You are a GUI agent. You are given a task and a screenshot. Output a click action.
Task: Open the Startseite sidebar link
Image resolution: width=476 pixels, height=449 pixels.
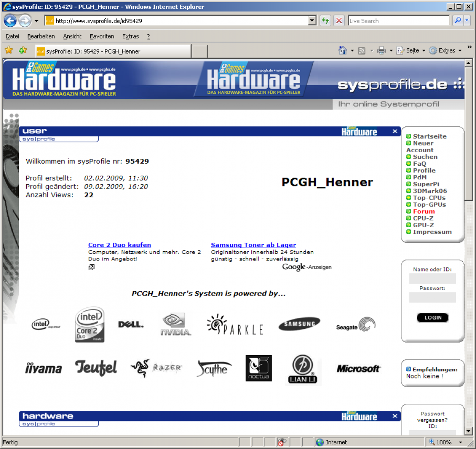click(429, 136)
